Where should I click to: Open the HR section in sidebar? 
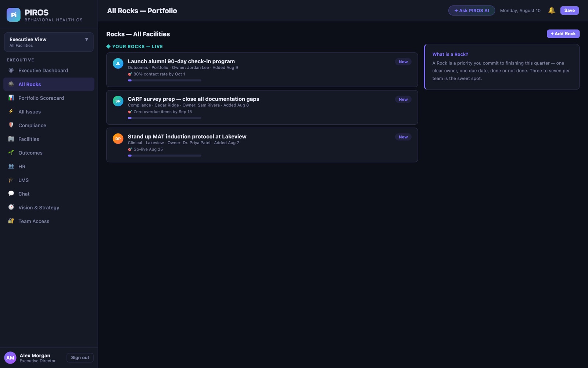click(49, 166)
